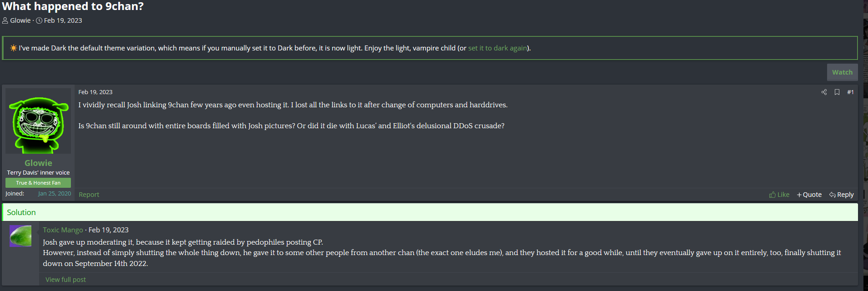Click the sun icon in the notice banner
Image resolution: width=868 pixels, height=291 pixels.
13,48
